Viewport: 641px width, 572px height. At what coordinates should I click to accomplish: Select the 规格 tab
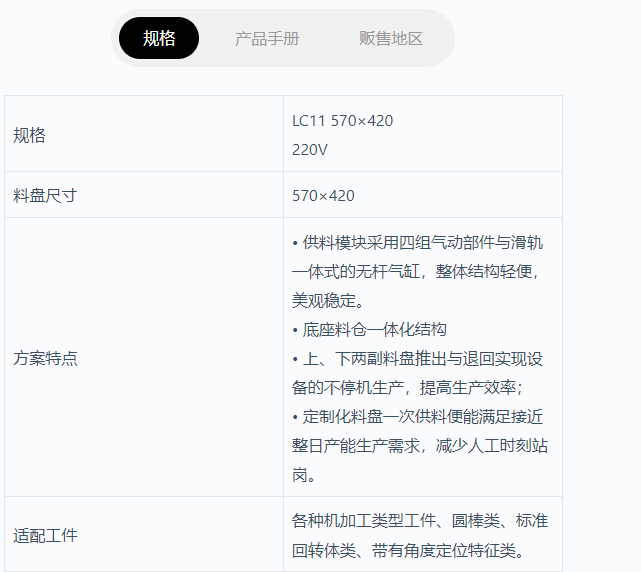159,38
